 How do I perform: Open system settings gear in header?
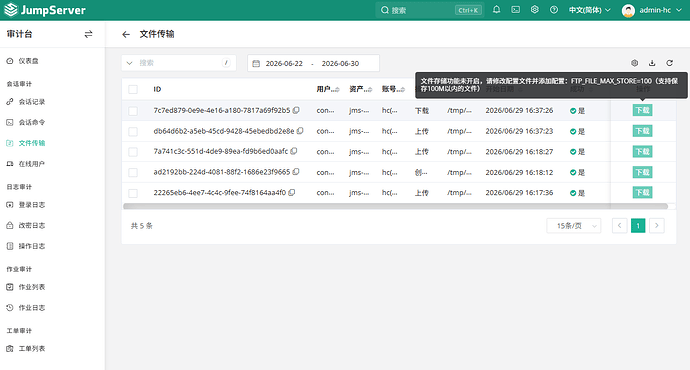[535, 10]
